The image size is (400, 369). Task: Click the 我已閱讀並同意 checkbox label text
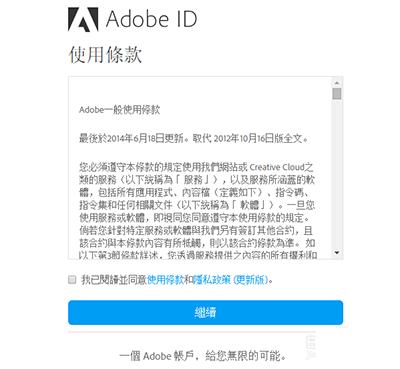pos(114,280)
